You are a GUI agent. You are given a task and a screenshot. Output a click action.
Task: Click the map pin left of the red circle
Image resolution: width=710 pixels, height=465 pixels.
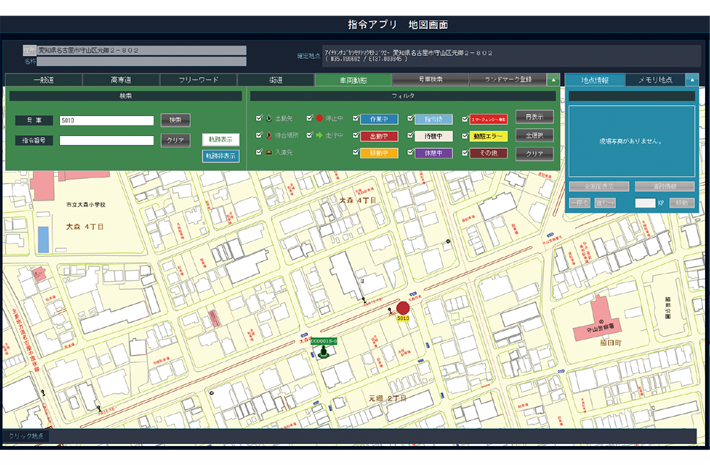(390, 311)
